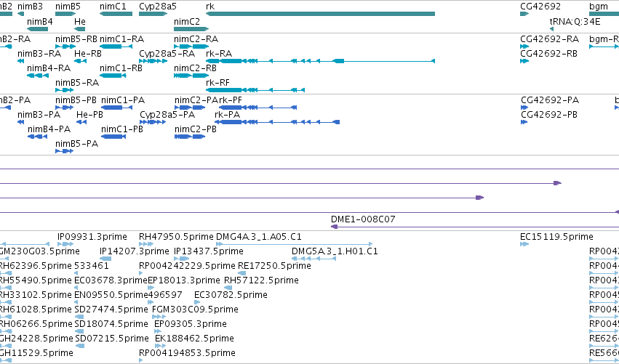Screen dimensions: 619x364
Task: Open protein 'nimB5-PA'
Action: click(x=64, y=151)
